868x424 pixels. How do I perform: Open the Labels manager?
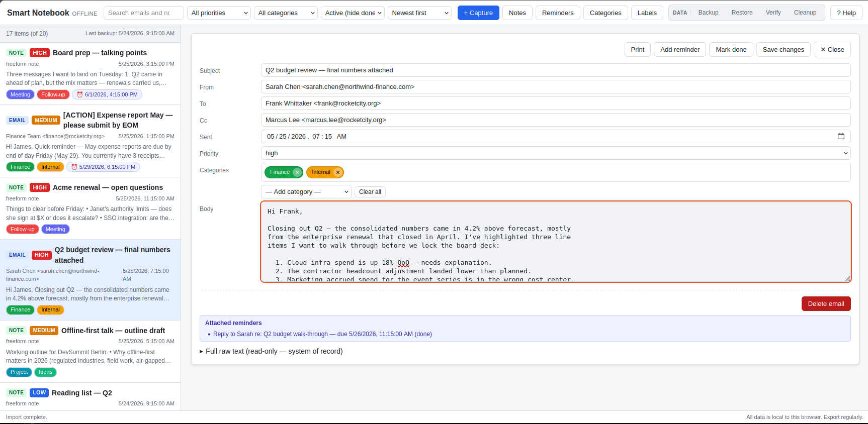tap(647, 13)
